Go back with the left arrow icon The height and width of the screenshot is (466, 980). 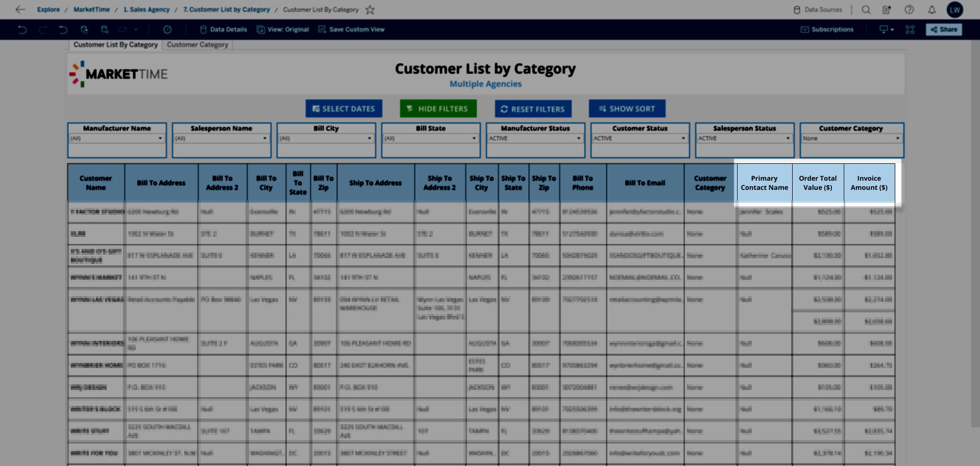(20, 9)
